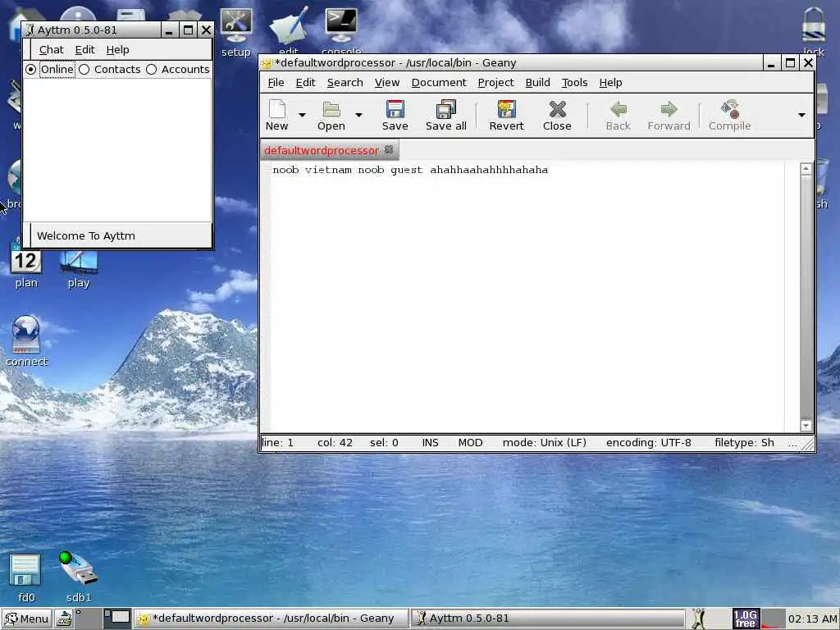This screenshot has height=630, width=840.
Task: Click 'encoding: UTF-8' in status bar
Action: point(648,443)
